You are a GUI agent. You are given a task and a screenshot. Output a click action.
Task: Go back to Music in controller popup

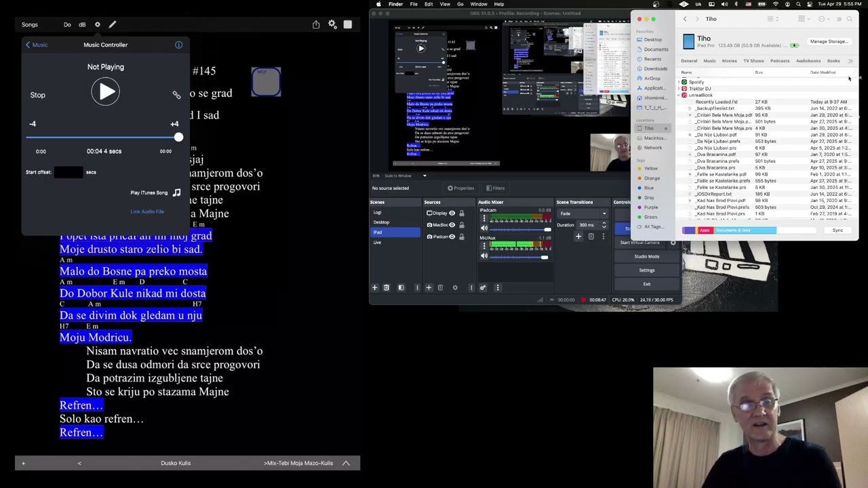tap(37, 45)
